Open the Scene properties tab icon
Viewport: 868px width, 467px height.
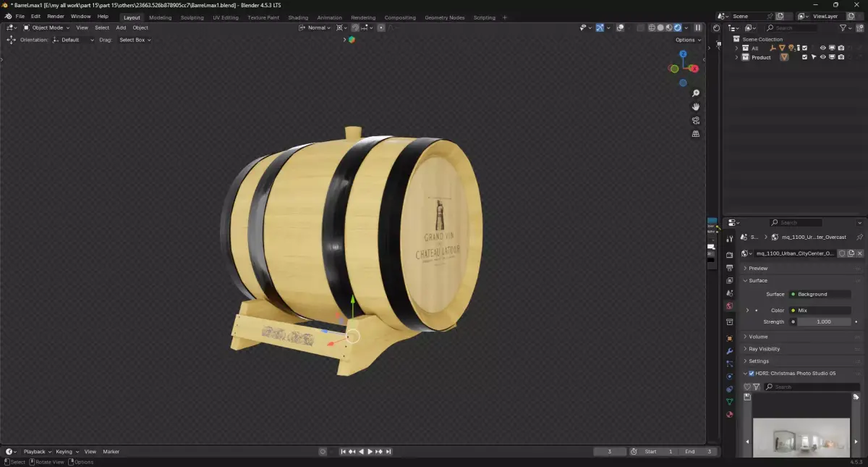click(729, 294)
